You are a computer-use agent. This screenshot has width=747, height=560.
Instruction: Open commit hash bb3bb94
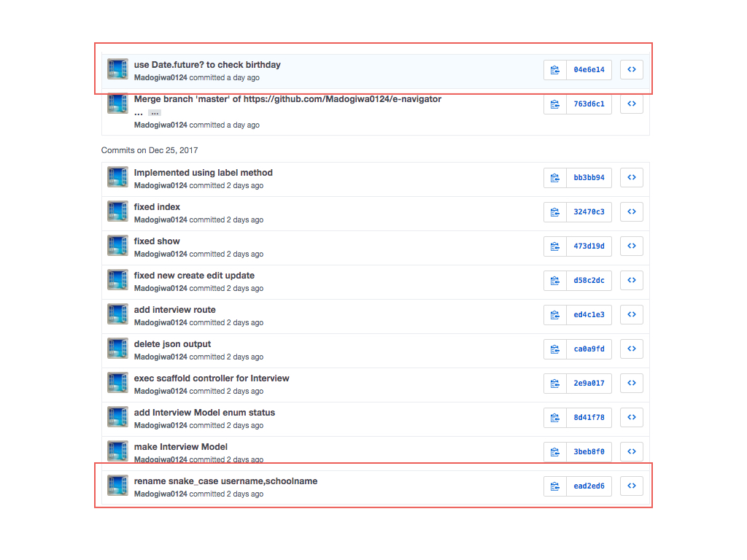[589, 178]
